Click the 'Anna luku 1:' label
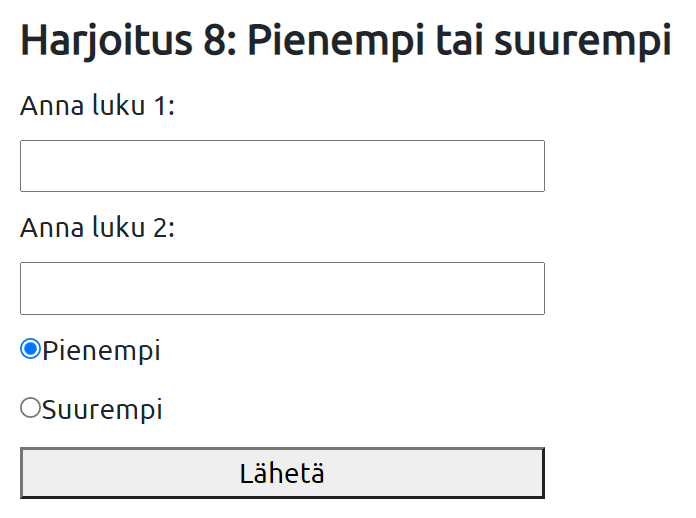This screenshot has height=518, width=696. point(97,106)
